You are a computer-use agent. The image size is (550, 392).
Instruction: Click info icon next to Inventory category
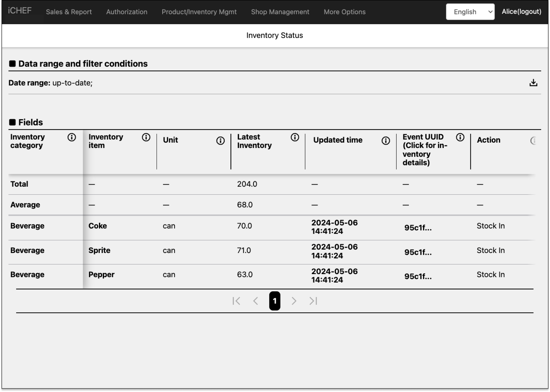(72, 137)
